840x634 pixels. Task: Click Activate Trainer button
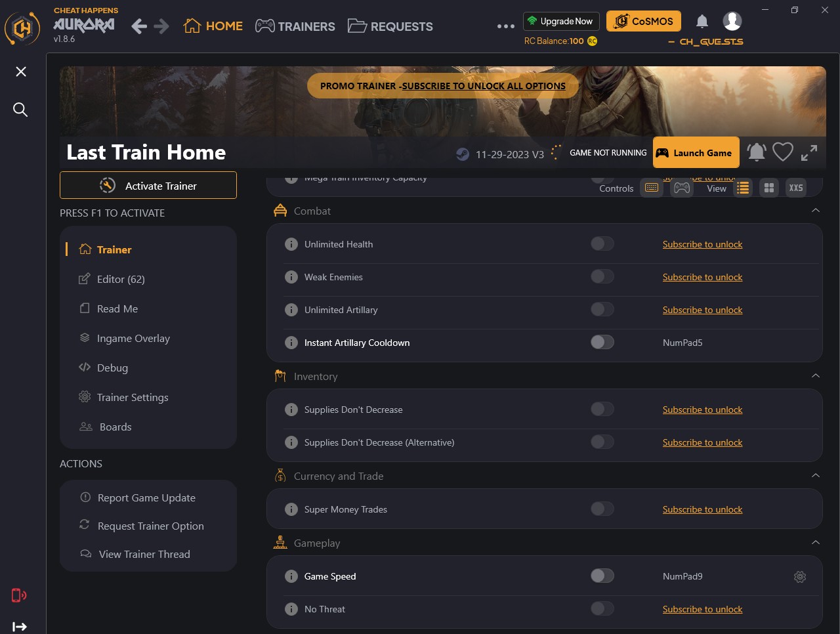pyautogui.click(x=148, y=185)
